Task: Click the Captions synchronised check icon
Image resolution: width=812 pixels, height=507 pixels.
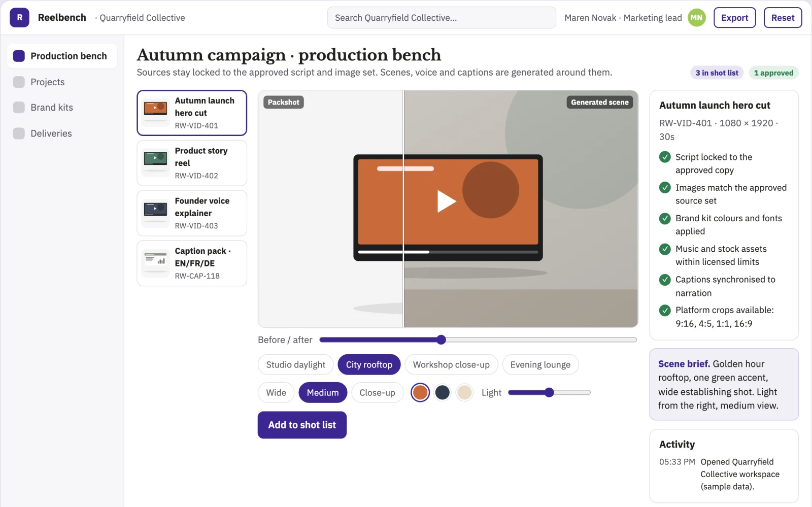Action: pos(665,280)
